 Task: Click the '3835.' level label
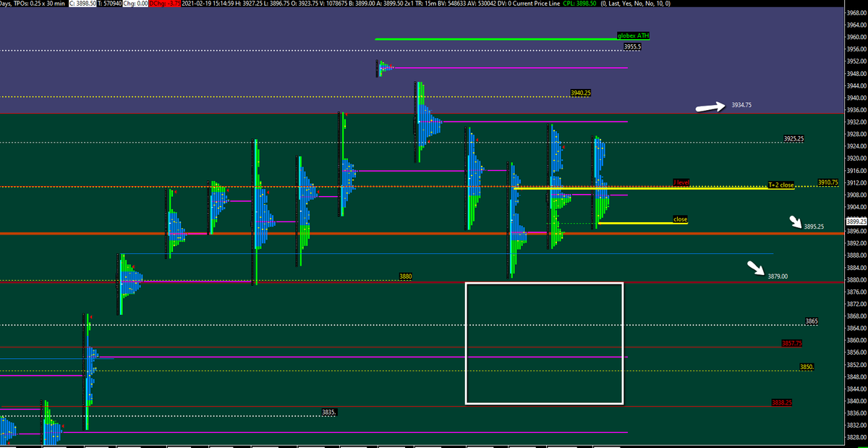point(329,412)
